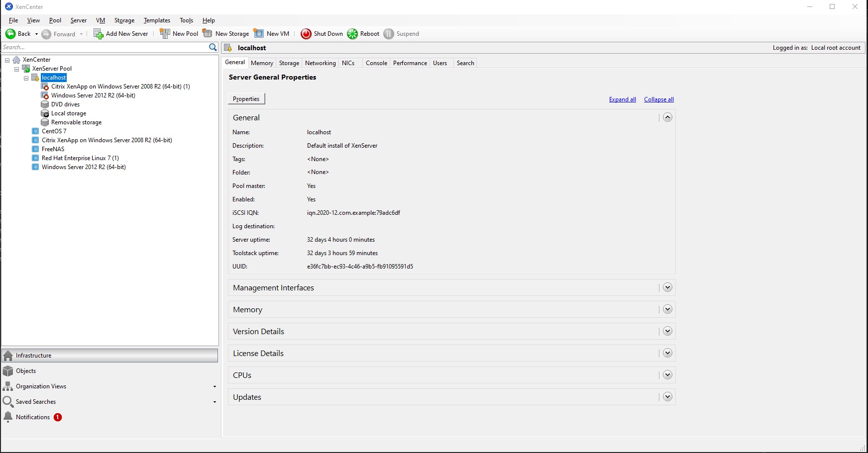Click the Infrastructure house icon
Viewport: 868px width, 453px height.
pyautogui.click(x=8, y=356)
